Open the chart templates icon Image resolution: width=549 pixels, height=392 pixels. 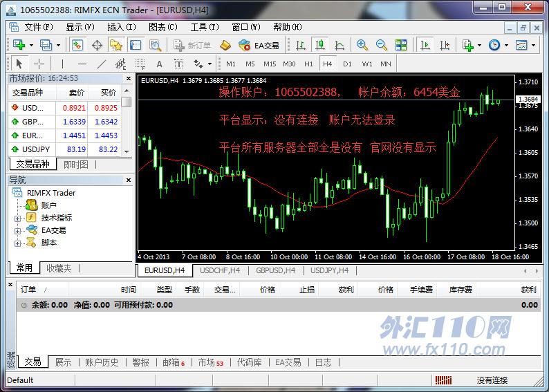click(x=521, y=45)
